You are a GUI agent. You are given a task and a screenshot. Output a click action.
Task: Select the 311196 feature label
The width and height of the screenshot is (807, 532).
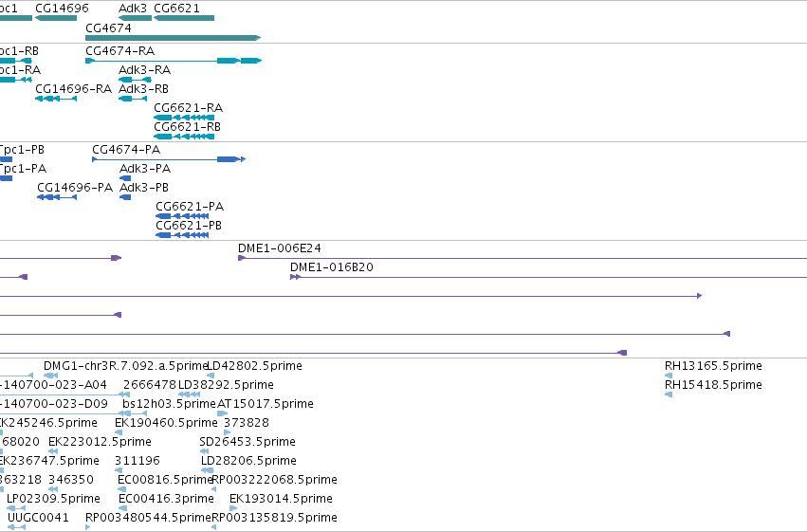point(138,462)
